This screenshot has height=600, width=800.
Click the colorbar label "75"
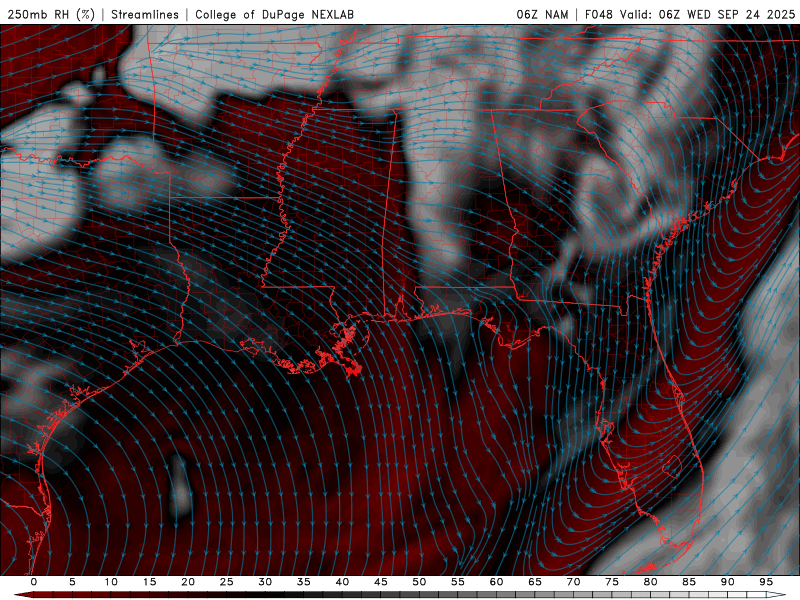612,582
